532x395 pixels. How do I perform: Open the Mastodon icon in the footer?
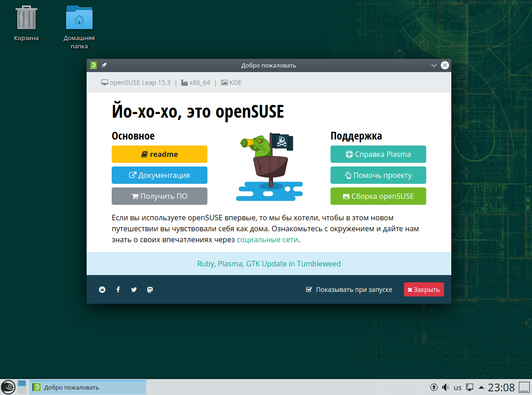click(150, 290)
